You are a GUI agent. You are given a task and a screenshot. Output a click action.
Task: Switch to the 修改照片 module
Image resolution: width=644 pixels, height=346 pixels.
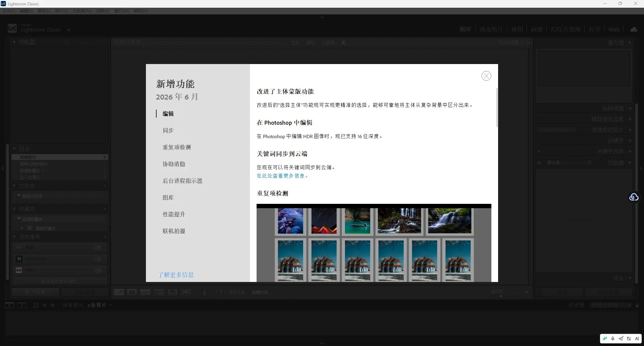click(491, 30)
